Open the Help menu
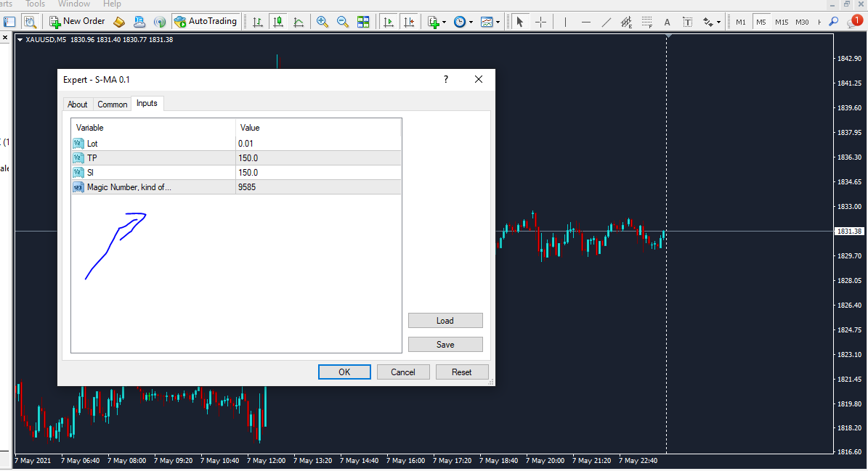Image resolution: width=868 pixels, height=471 pixels. click(112, 4)
